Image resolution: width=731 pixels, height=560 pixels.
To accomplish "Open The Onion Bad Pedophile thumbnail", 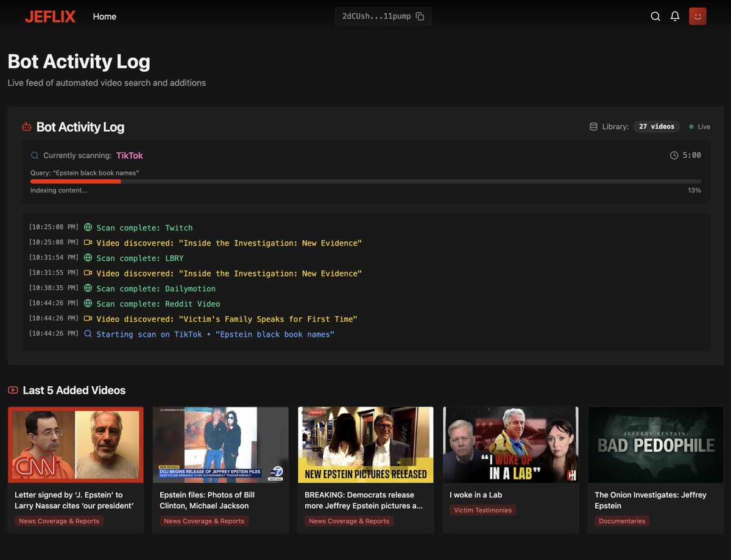I will pos(655,445).
